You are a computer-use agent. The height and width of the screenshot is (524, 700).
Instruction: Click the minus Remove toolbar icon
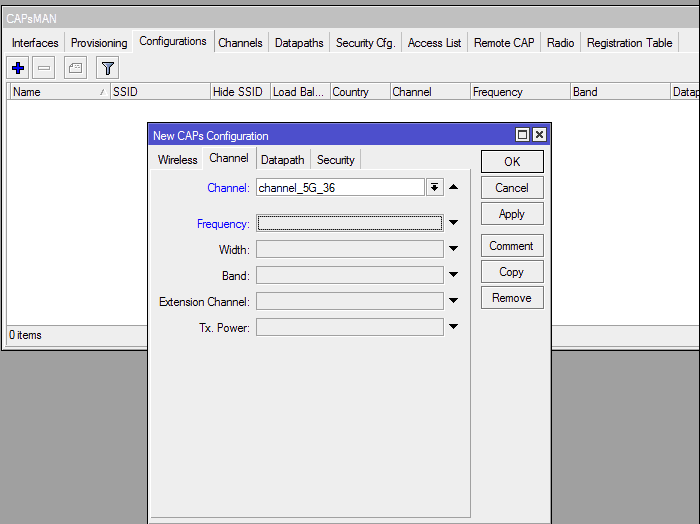click(44, 68)
